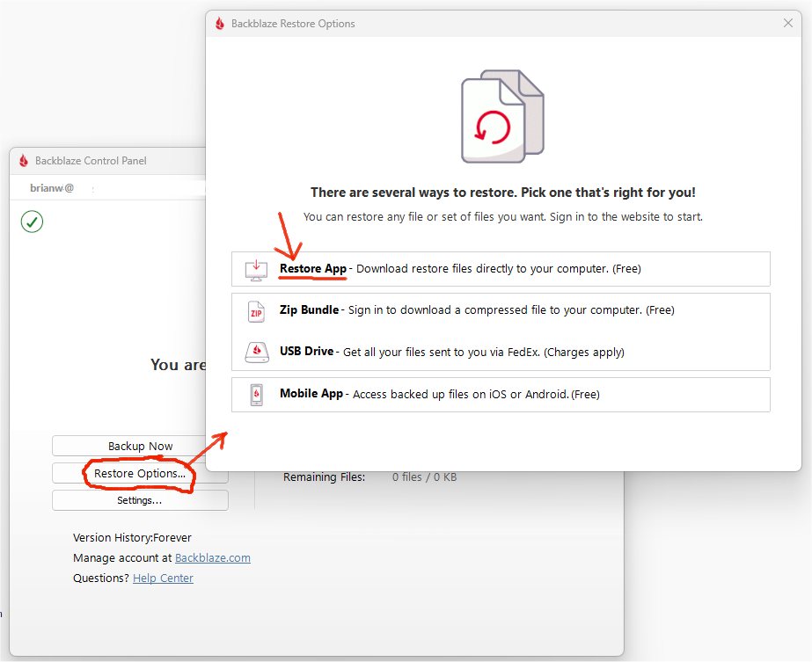
Task: Open the Help Center link
Action: (x=163, y=578)
